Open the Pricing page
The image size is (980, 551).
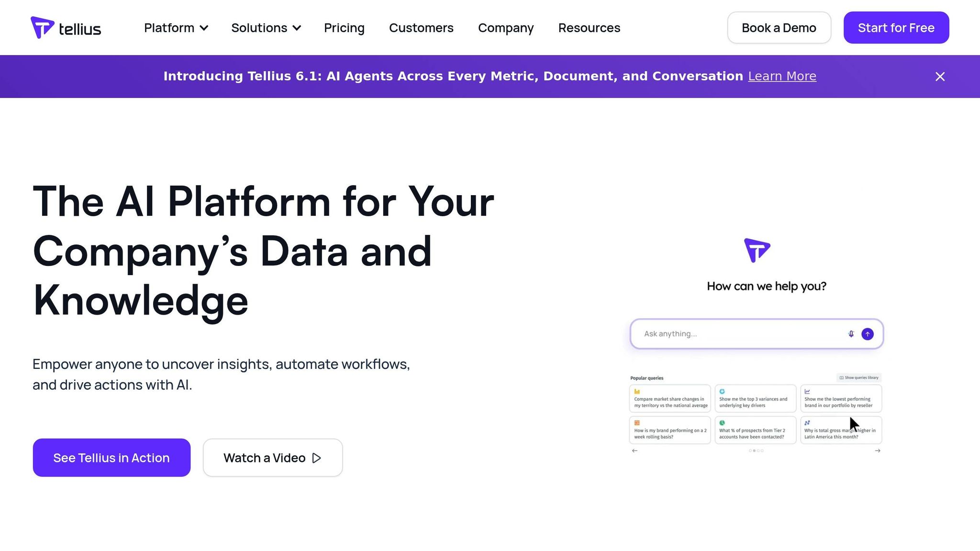tap(344, 28)
